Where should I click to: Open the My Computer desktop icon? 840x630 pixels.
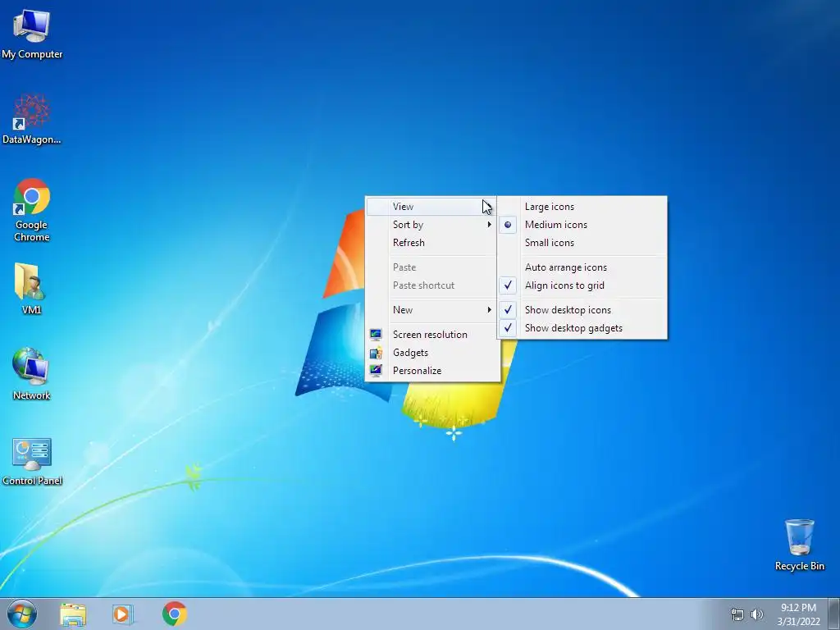click(32, 34)
